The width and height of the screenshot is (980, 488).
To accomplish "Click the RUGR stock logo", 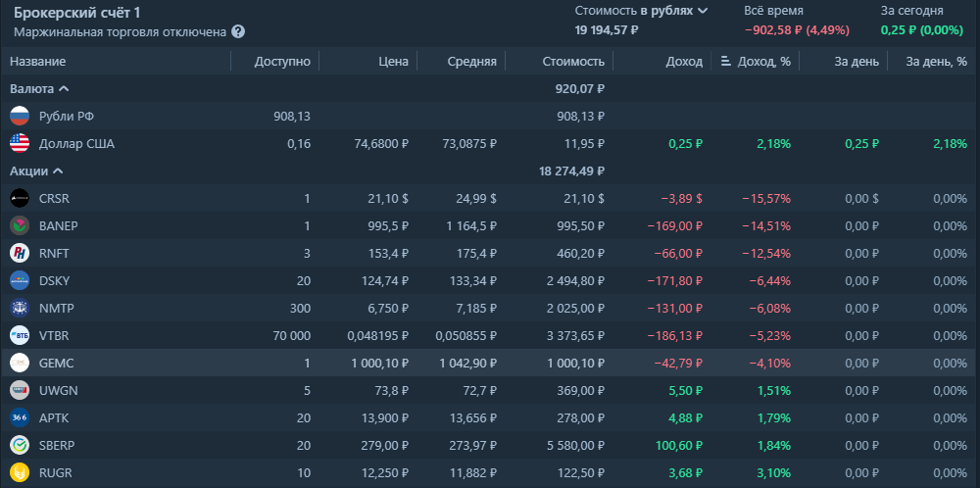I will tap(20, 472).
